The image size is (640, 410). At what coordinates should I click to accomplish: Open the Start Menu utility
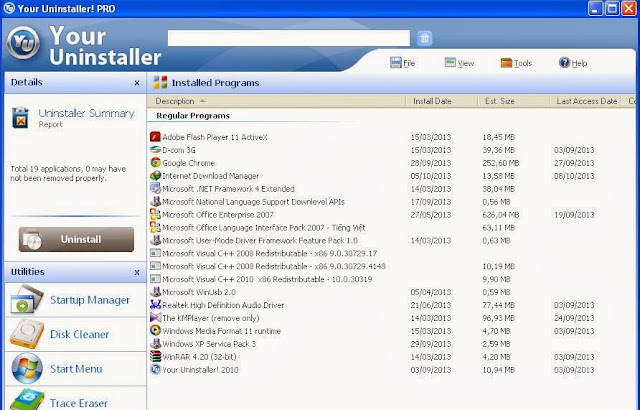76,369
